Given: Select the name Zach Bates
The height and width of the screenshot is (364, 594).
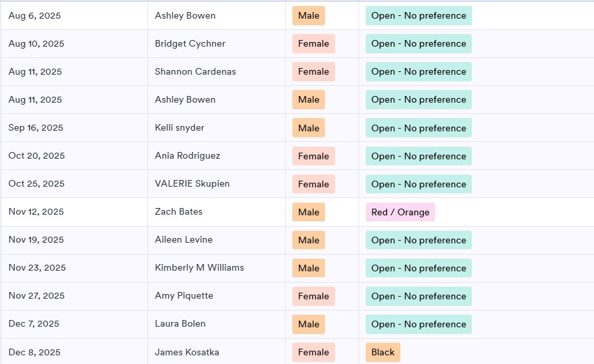Looking at the screenshot, I should click(x=178, y=212).
